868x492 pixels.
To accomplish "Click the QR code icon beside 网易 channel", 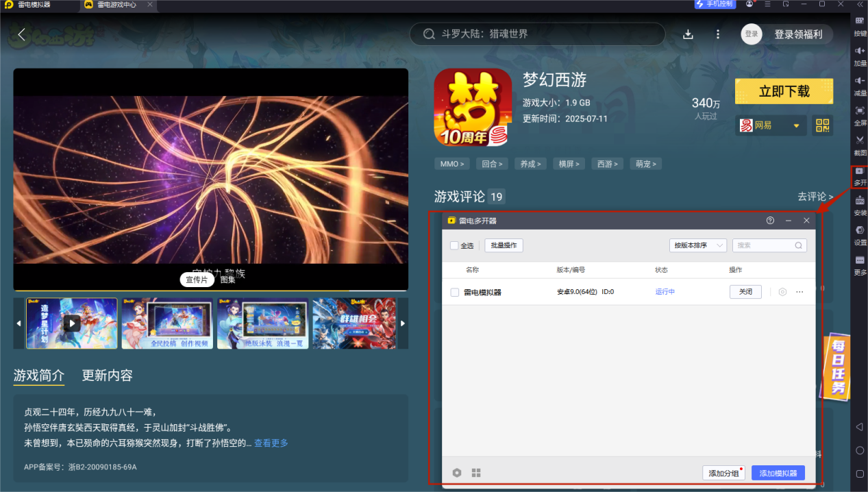I will click(x=822, y=125).
